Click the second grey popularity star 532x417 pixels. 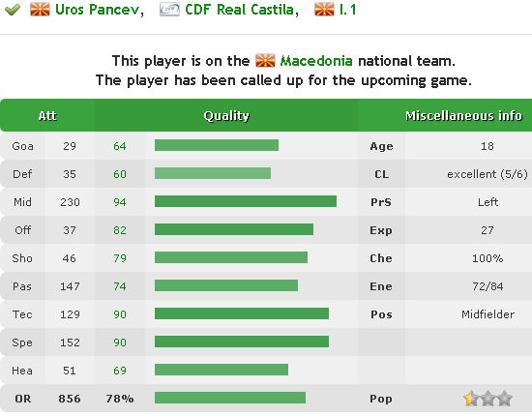(488, 399)
